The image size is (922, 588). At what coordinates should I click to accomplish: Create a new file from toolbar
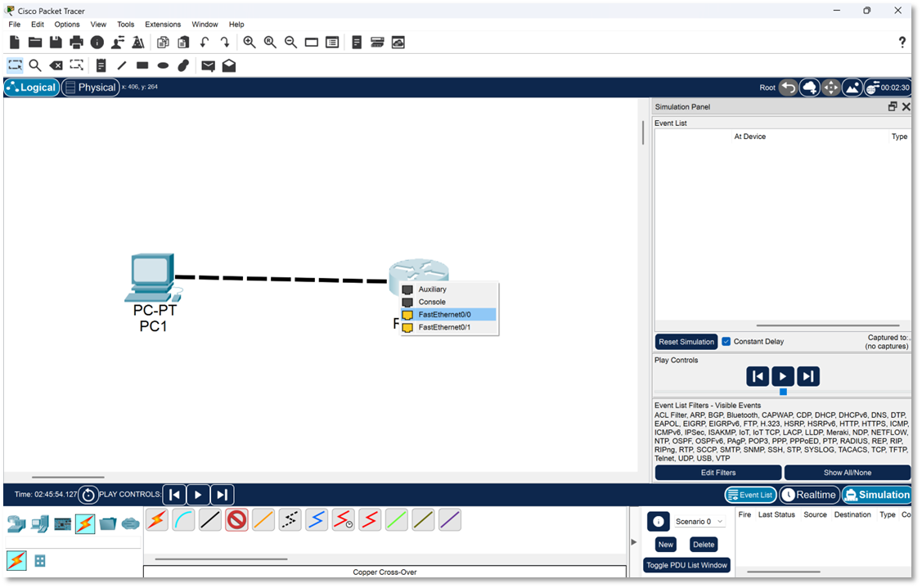click(15, 43)
